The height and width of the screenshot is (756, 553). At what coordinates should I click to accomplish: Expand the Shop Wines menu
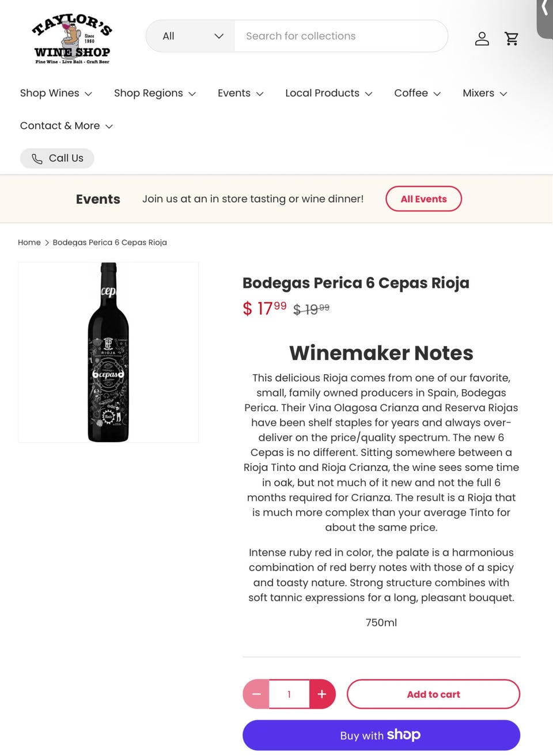point(56,93)
